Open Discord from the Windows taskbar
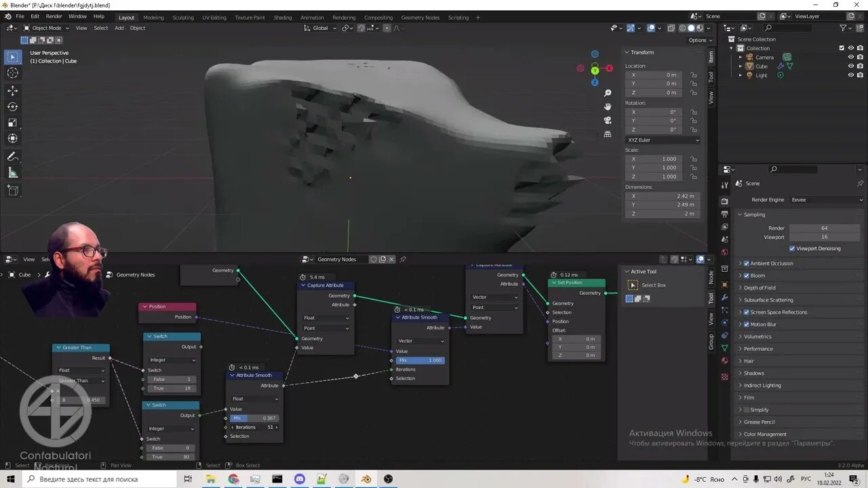The width and height of the screenshot is (868, 488). point(300,479)
